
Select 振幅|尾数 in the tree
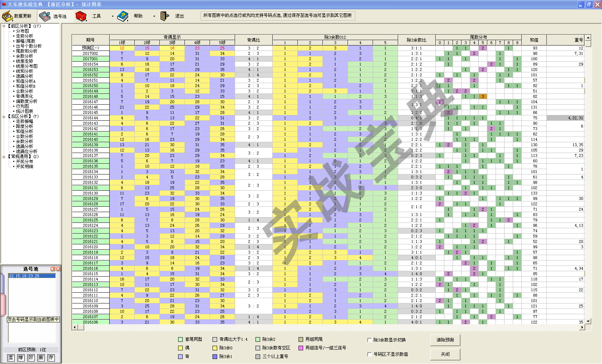[25, 41]
